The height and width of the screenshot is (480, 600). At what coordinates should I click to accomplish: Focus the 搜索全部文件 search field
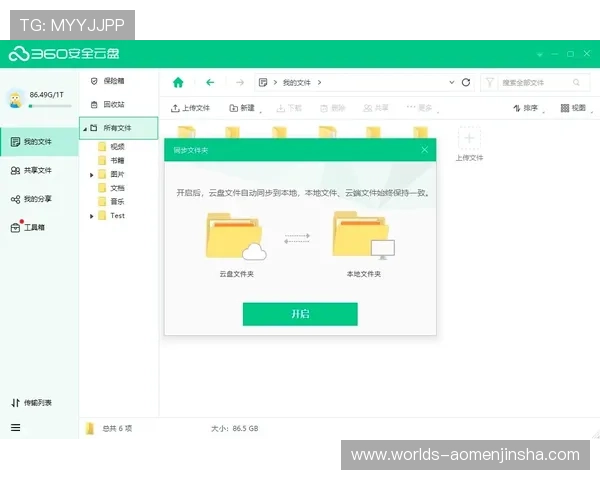tap(536, 82)
